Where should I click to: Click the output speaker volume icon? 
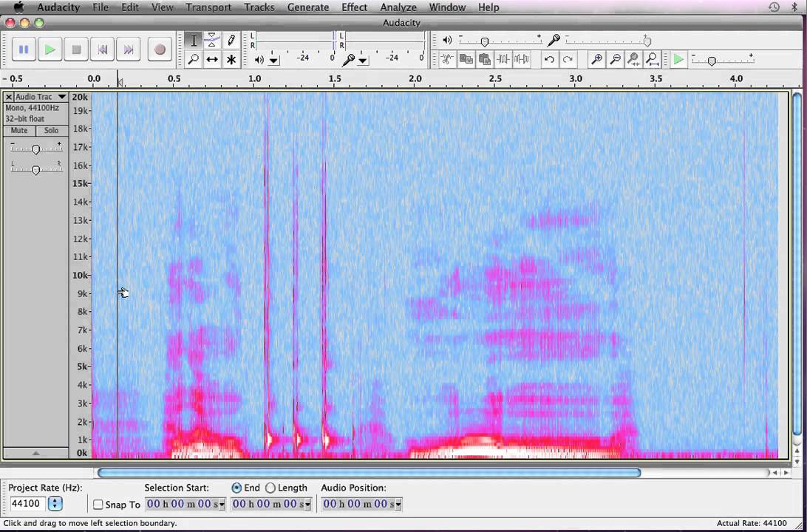pyautogui.click(x=447, y=40)
